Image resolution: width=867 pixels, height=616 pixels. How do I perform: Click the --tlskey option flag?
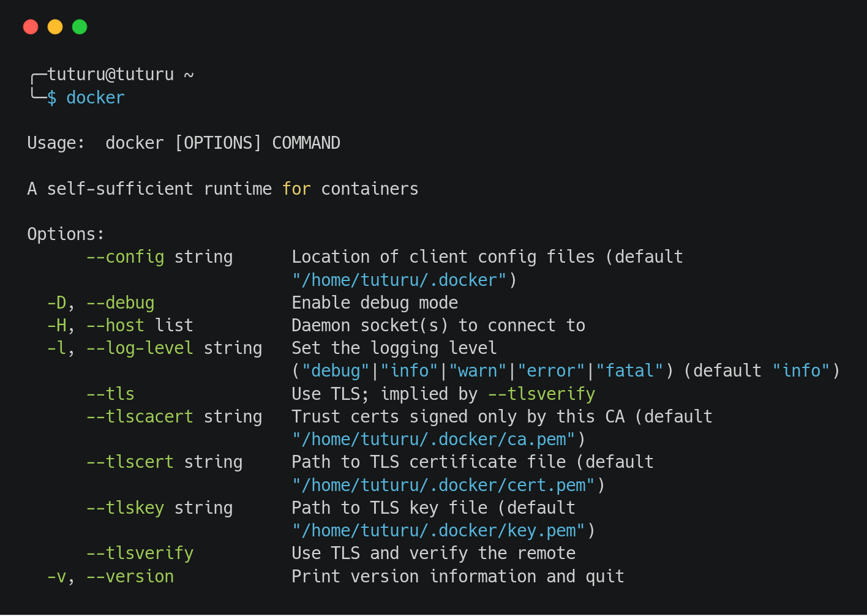point(125,508)
